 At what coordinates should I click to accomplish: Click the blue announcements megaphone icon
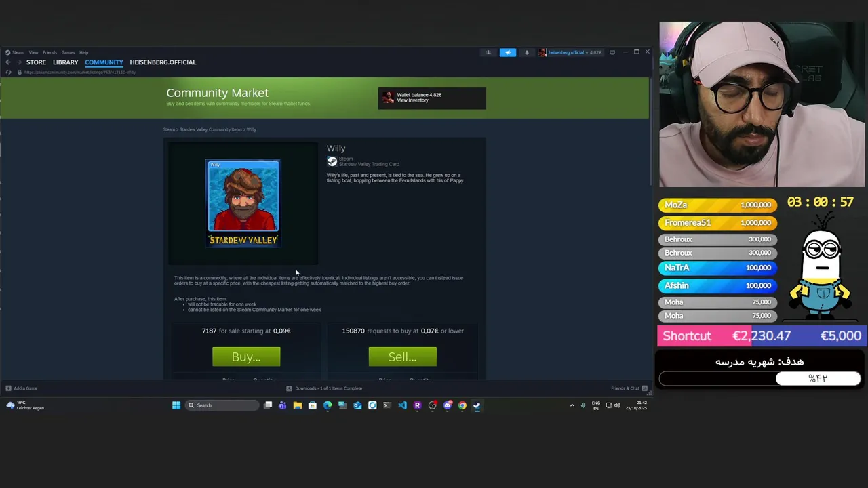508,52
